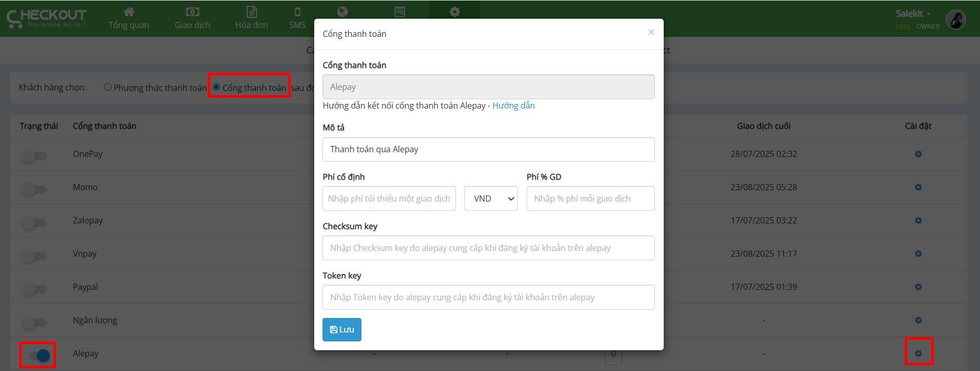Click the disabled Alepay gateway field
Image resolution: width=980 pixels, height=371 pixels.
pyautogui.click(x=488, y=87)
